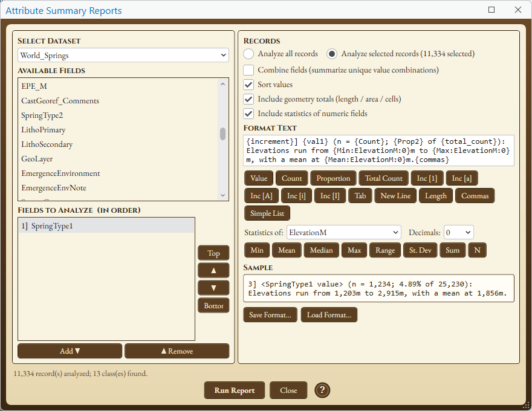The height and width of the screenshot is (411, 532).
Task: Insert New Line token
Action: (x=395, y=196)
